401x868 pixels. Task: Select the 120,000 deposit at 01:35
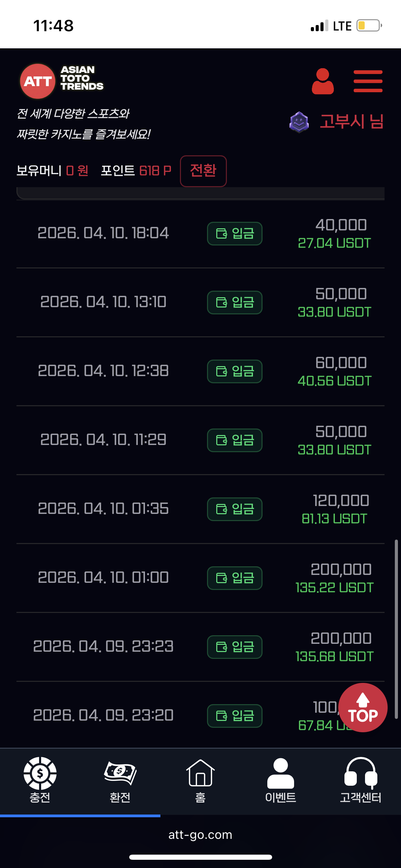(x=341, y=501)
